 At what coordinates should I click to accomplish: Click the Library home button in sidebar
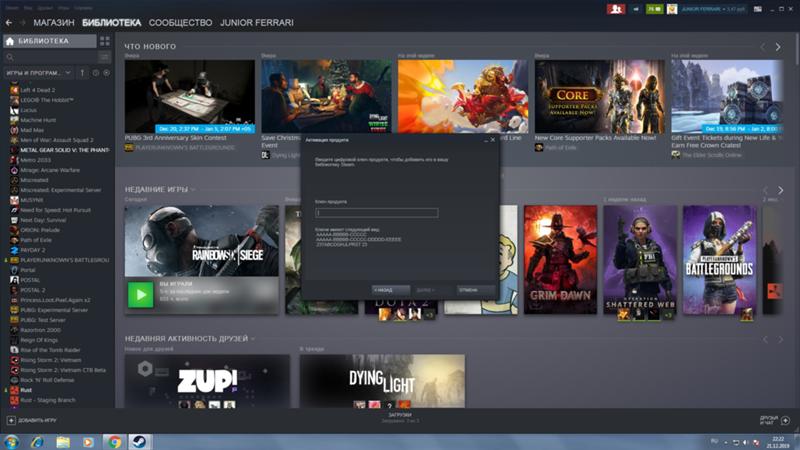click(x=49, y=41)
